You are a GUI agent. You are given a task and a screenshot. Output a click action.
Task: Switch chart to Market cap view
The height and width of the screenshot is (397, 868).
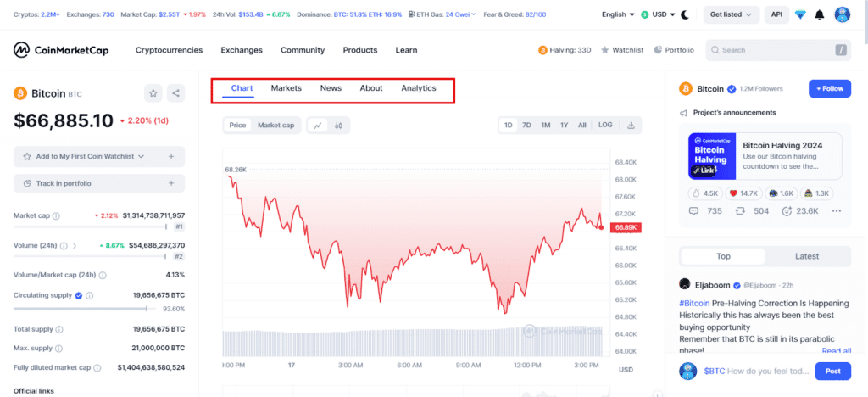275,126
